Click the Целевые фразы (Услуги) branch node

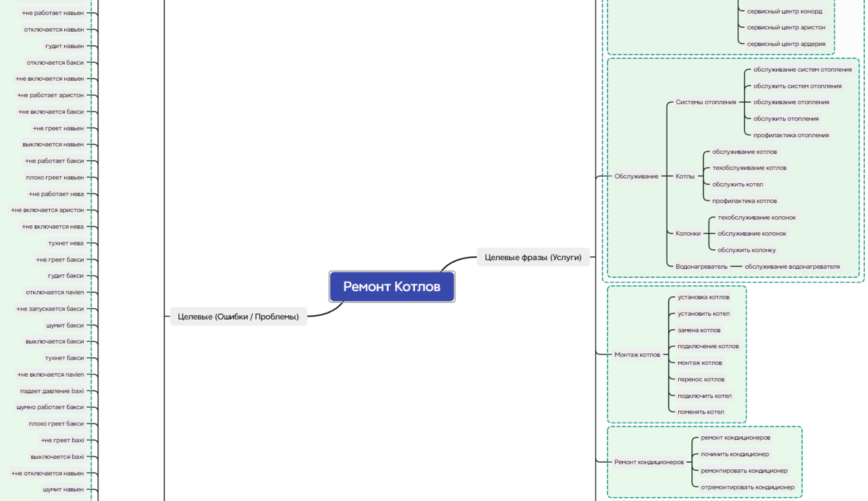[x=533, y=257]
